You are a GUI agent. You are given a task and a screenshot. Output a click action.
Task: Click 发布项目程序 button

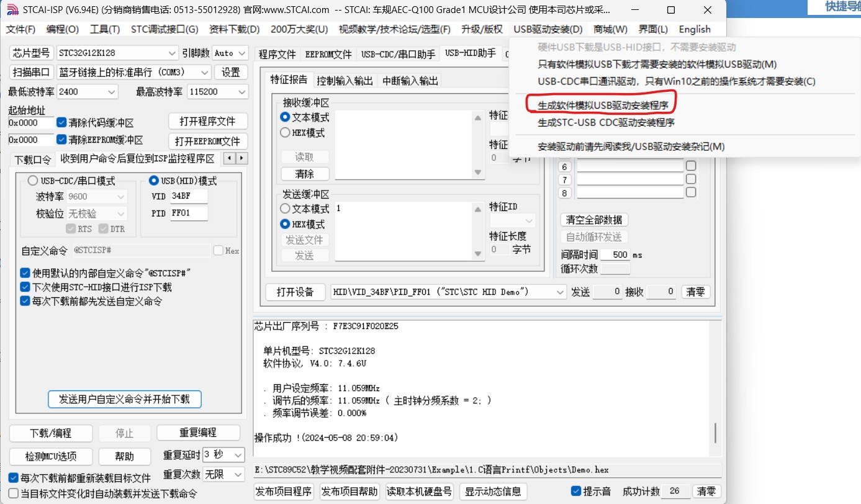click(284, 492)
